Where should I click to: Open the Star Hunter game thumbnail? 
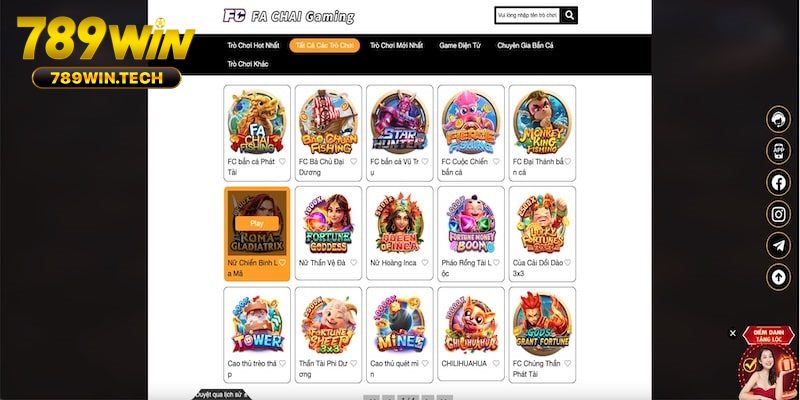[x=399, y=122]
